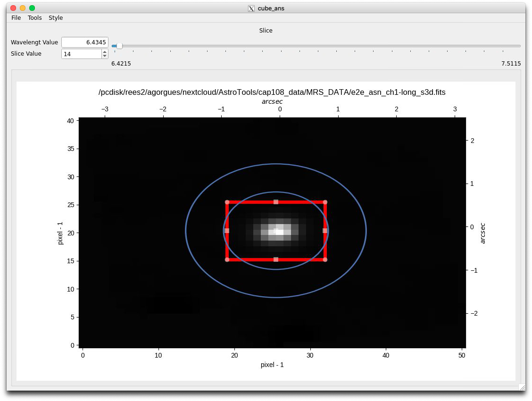This screenshot has width=532, height=401.
Task: Maximize the cube_ans window with green button
Action: (x=32, y=8)
